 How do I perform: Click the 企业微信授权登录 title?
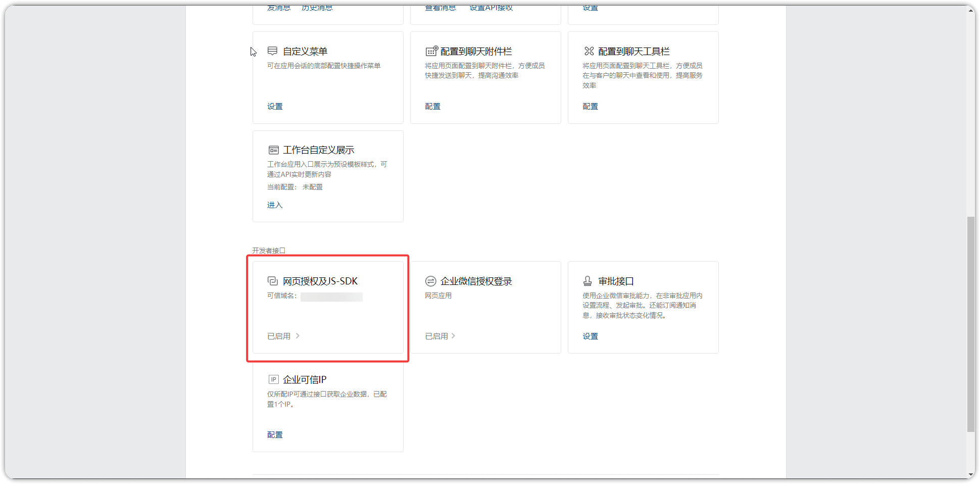476,281
